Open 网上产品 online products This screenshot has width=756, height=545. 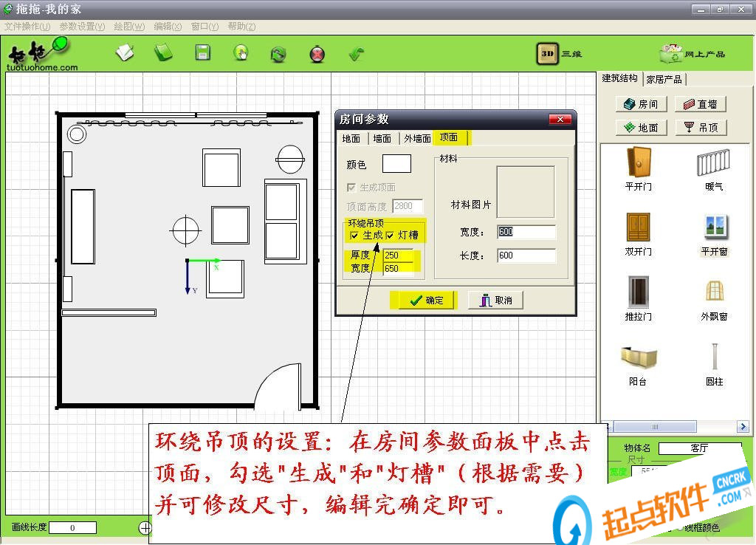(x=692, y=53)
